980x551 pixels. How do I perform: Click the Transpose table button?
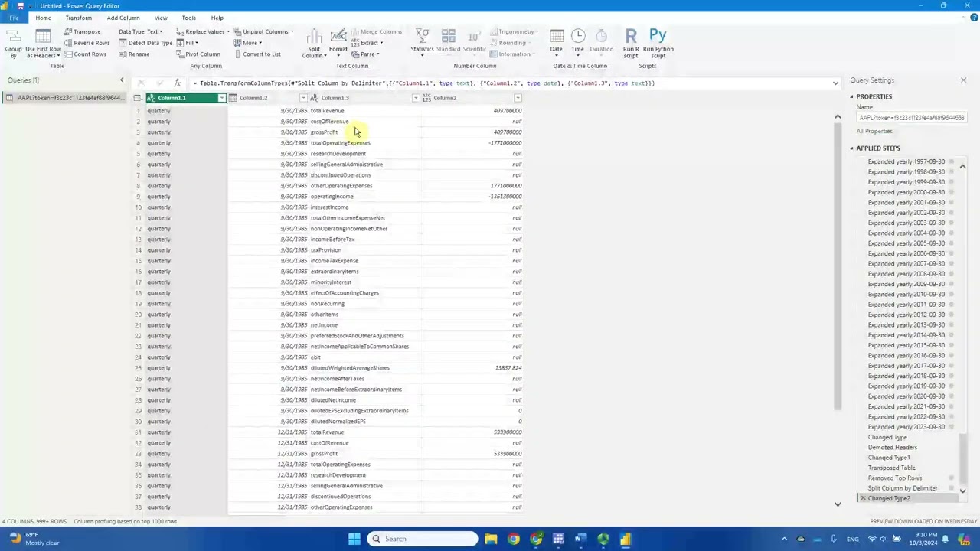[x=82, y=31]
